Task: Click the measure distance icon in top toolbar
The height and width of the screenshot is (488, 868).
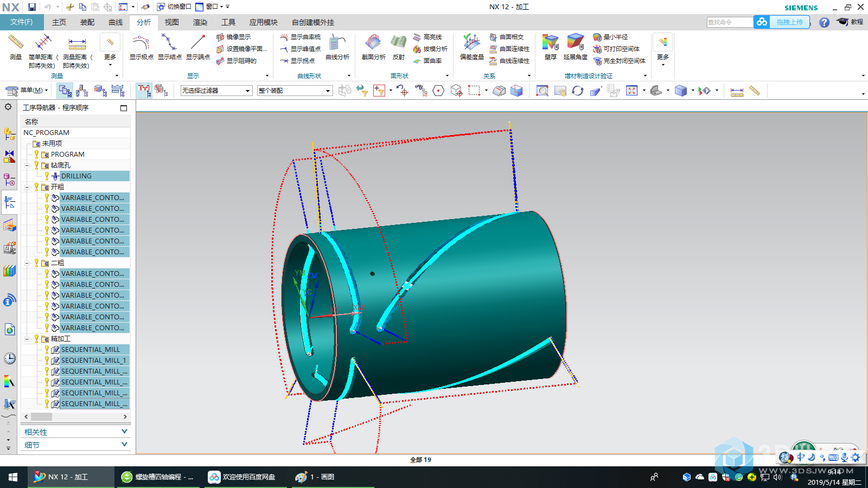Action: pos(737,91)
